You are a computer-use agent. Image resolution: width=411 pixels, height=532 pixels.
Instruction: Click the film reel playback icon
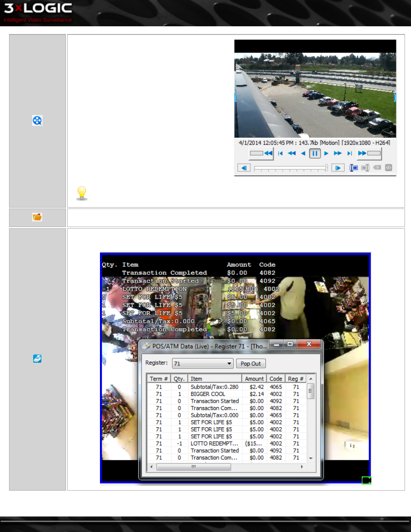pyautogui.click(x=37, y=121)
